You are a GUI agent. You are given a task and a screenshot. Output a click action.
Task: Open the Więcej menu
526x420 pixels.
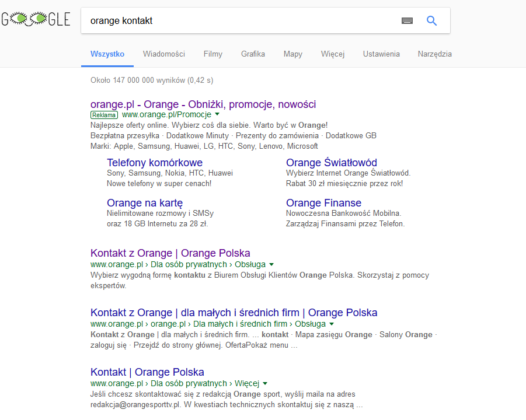(x=333, y=54)
